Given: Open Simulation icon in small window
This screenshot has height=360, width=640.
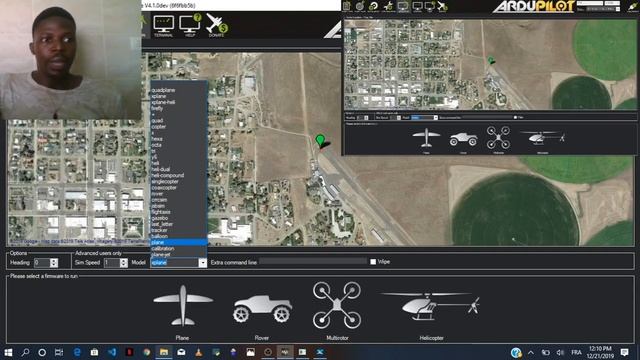Looking at the screenshot, I should coord(403,6).
